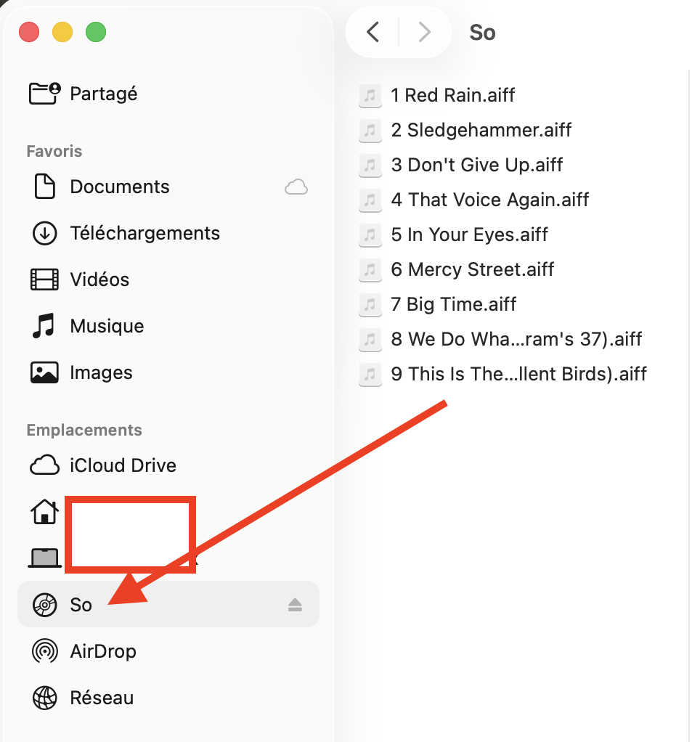
Task: Click the Documents sidebar icon
Action: click(45, 187)
